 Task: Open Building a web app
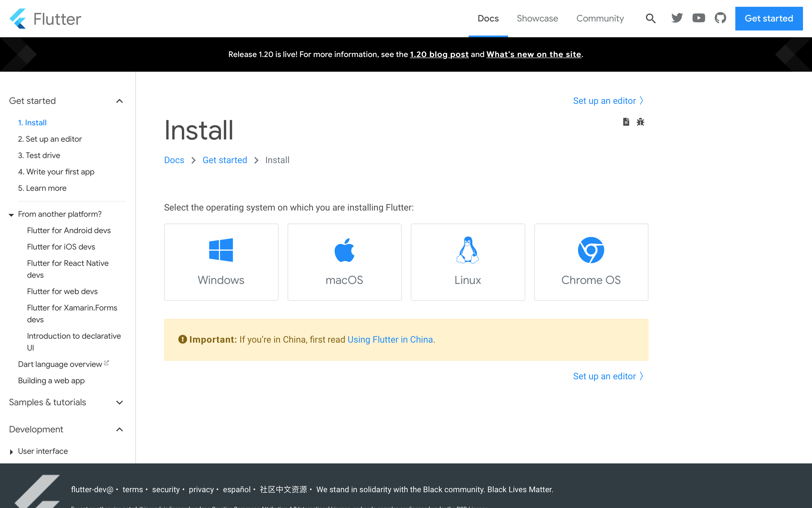51,381
